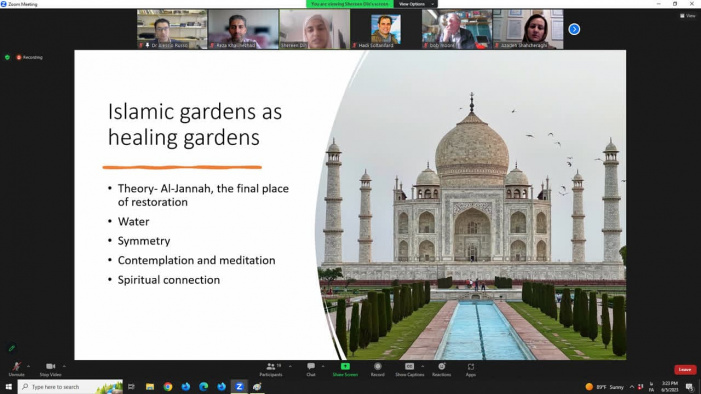The height and width of the screenshot is (394, 701).
Task: Click the screen sharing notice banner
Action: click(350, 4)
